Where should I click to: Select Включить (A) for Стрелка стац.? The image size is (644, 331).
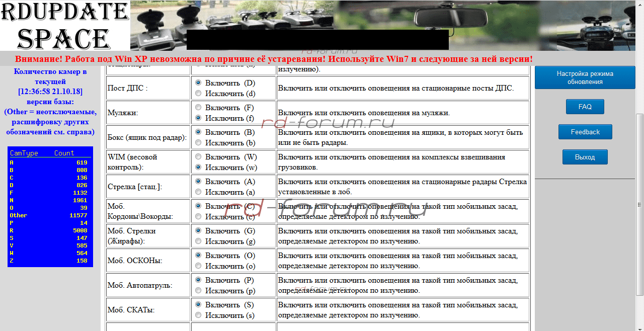click(198, 181)
